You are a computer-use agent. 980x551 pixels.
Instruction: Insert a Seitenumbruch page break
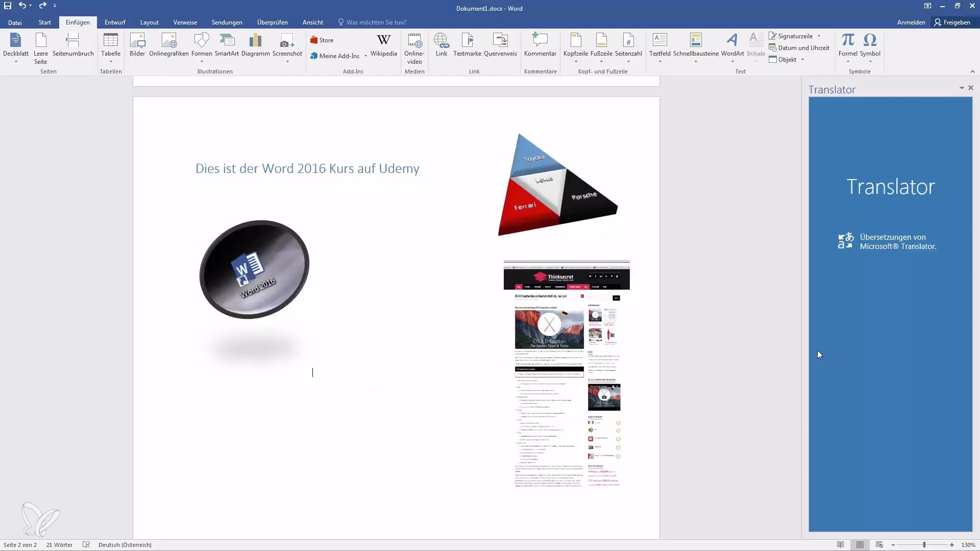[73, 45]
